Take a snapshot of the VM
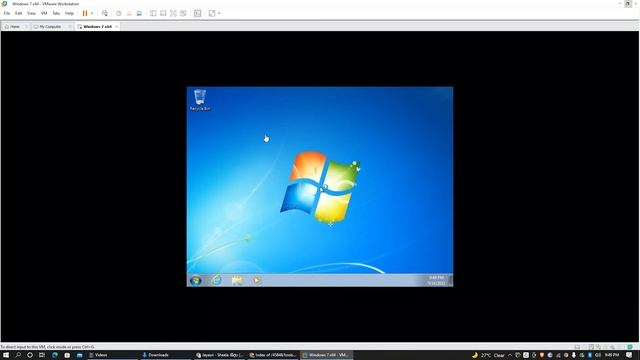The image size is (640, 360). click(x=119, y=13)
